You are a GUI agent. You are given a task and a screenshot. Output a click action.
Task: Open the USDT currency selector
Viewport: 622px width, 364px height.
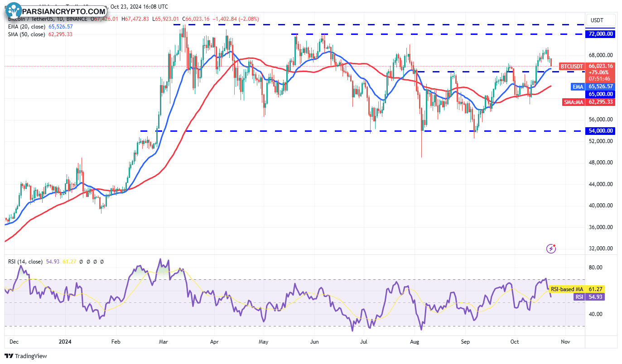[x=602, y=20]
